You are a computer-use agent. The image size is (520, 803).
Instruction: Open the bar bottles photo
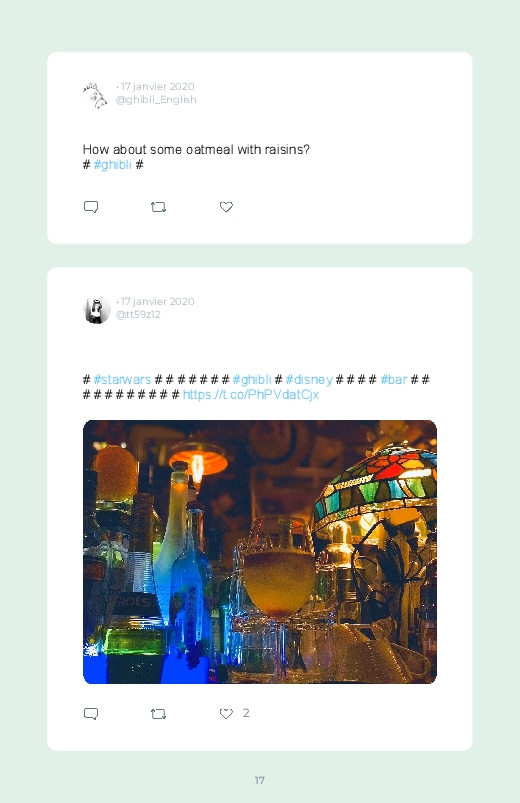pos(260,552)
